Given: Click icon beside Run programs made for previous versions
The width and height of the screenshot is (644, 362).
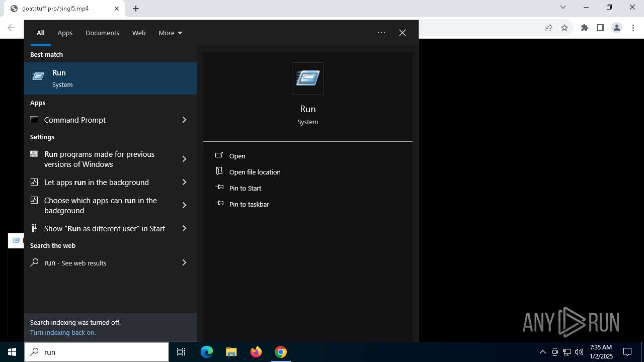Looking at the screenshot, I should coord(34,154).
